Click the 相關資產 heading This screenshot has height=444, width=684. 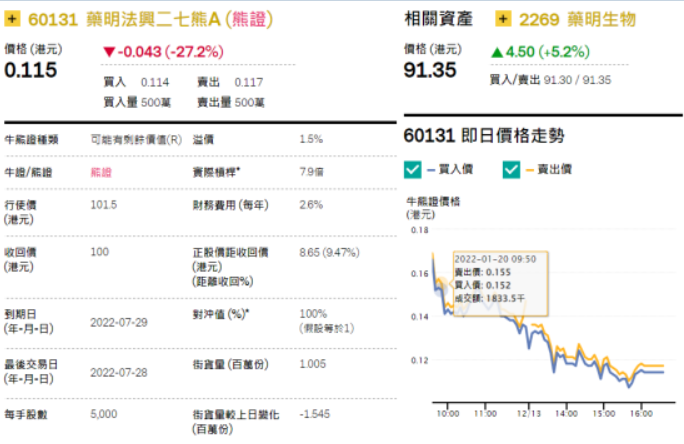coord(439,18)
